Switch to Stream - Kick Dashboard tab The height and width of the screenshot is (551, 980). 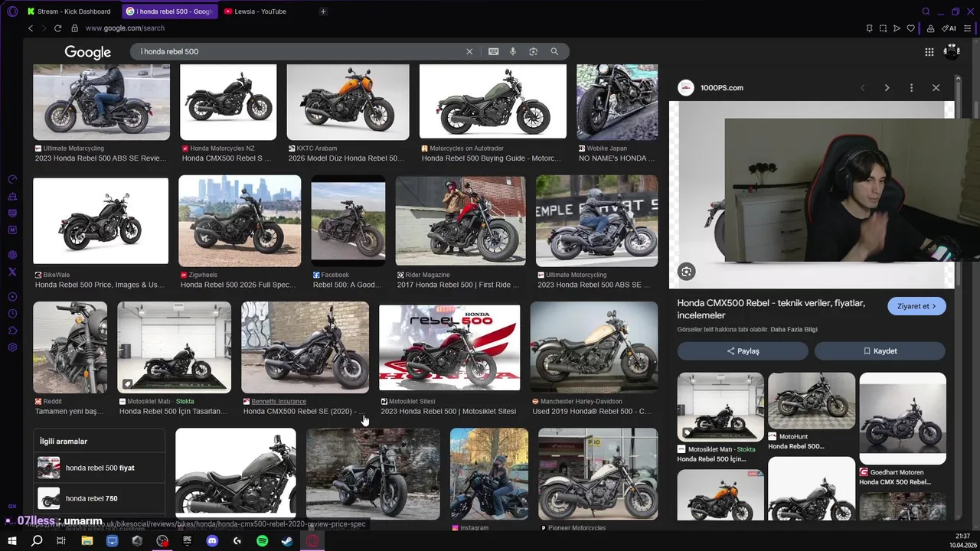coord(69,11)
